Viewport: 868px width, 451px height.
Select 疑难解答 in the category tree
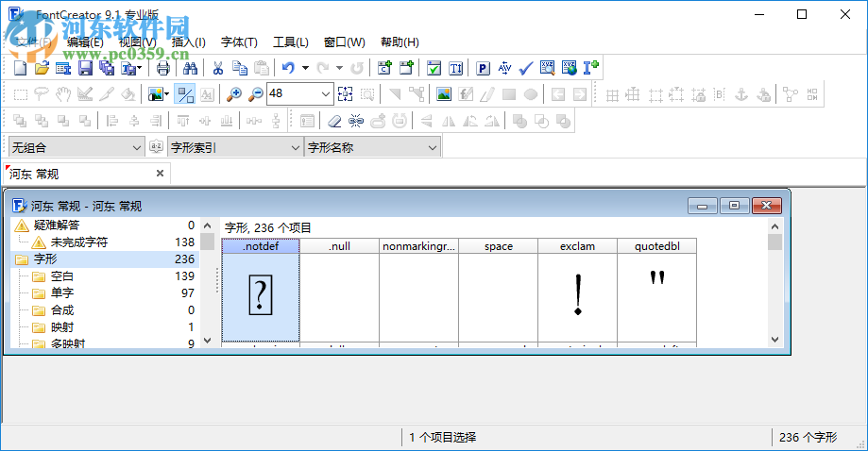pyautogui.click(x=57, y=225)
